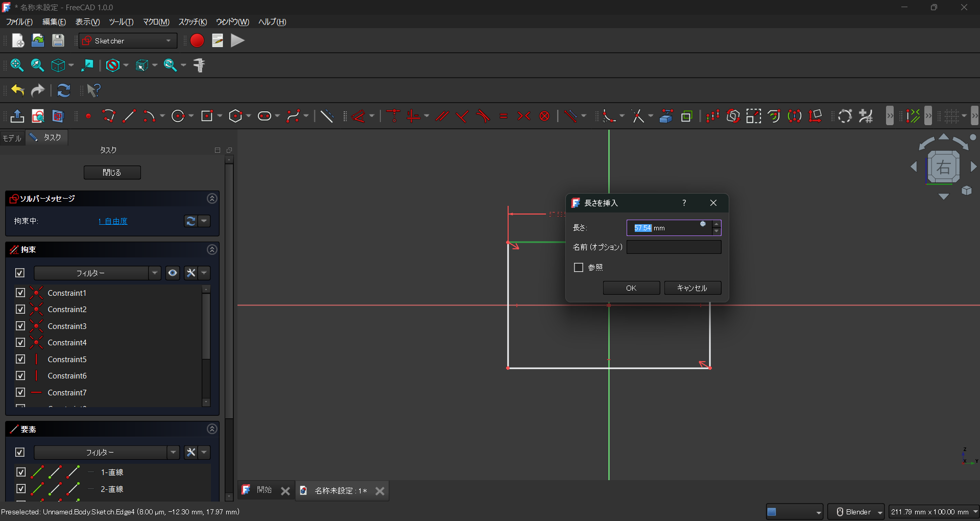Image resolution: width=980 pixels, height=521 pixels.
Task: Click the leave sketch icon
Action: pos(17,116)
